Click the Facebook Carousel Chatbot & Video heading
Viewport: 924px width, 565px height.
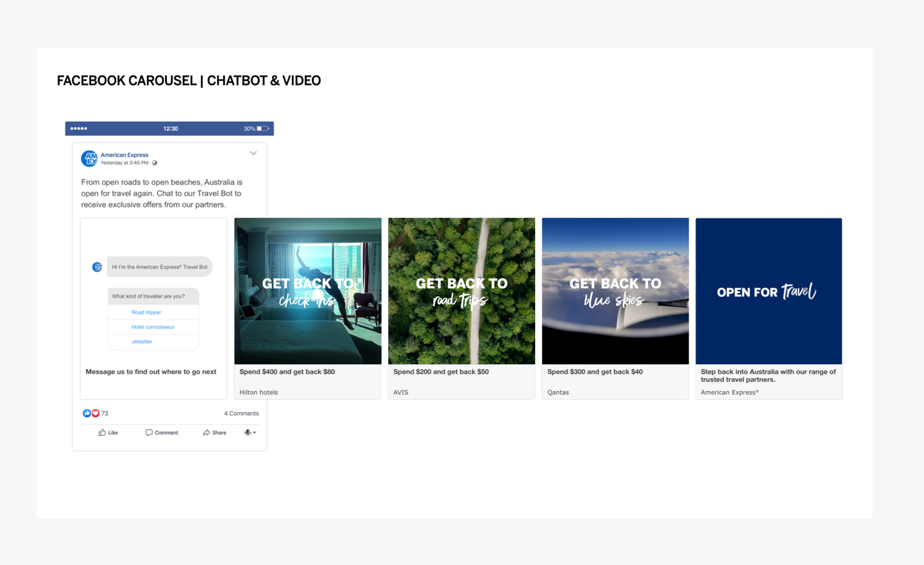click(189, 80)
